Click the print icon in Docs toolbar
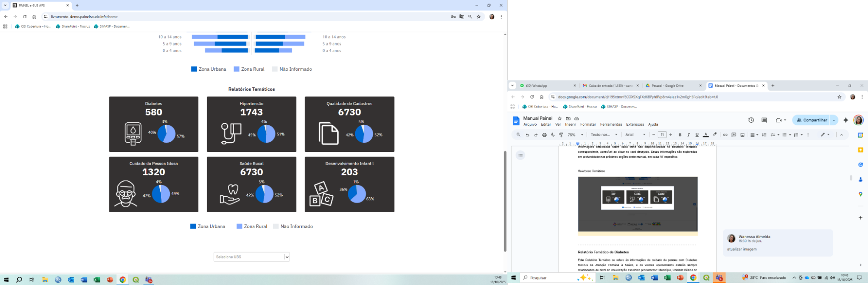 (x=544, y=135)
